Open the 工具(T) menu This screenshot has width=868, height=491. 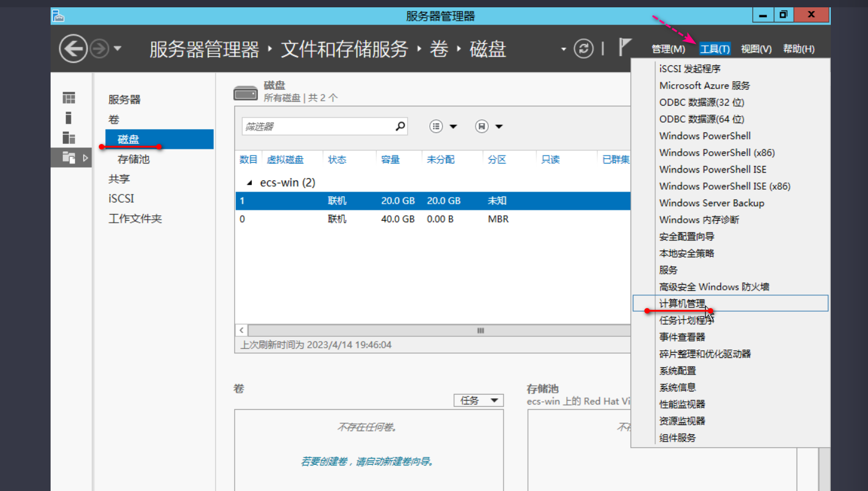(x=715, y=49)
